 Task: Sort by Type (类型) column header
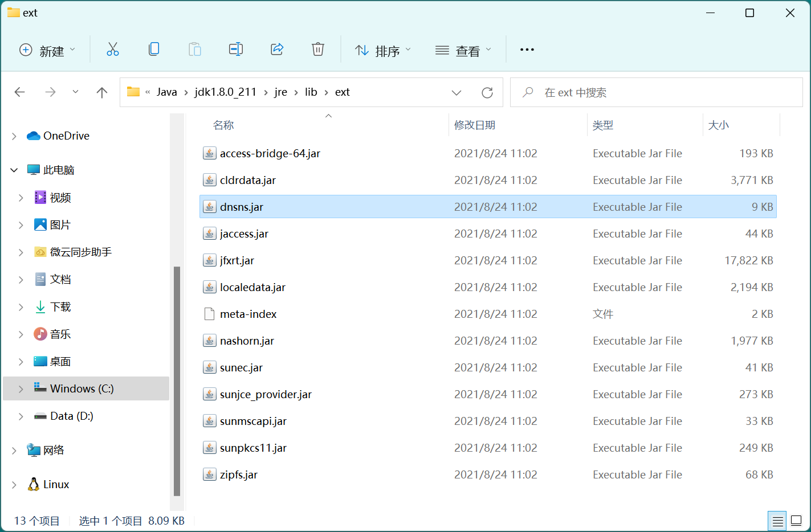tap(603, 125)
